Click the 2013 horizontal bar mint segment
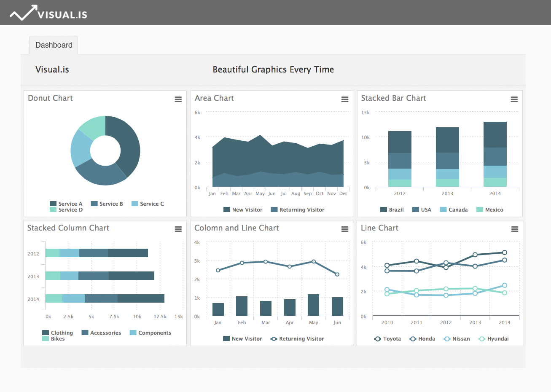Screen dimensions: 551x392 53,276
